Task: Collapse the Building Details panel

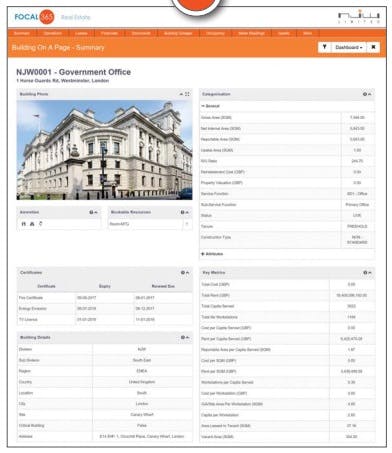Action: pos(187,337)
